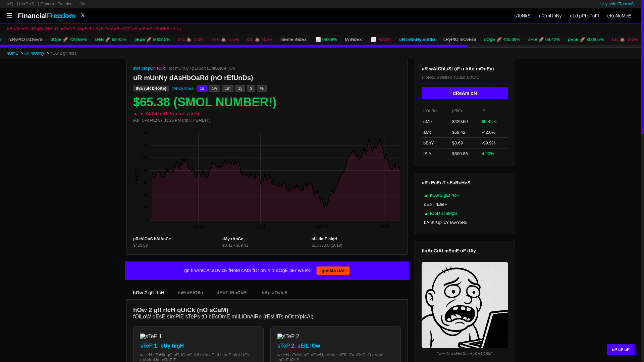Switch chart to percent (%) mode
Image resolution: width=644 pixels, height=362 pixels.
[262, 88]
